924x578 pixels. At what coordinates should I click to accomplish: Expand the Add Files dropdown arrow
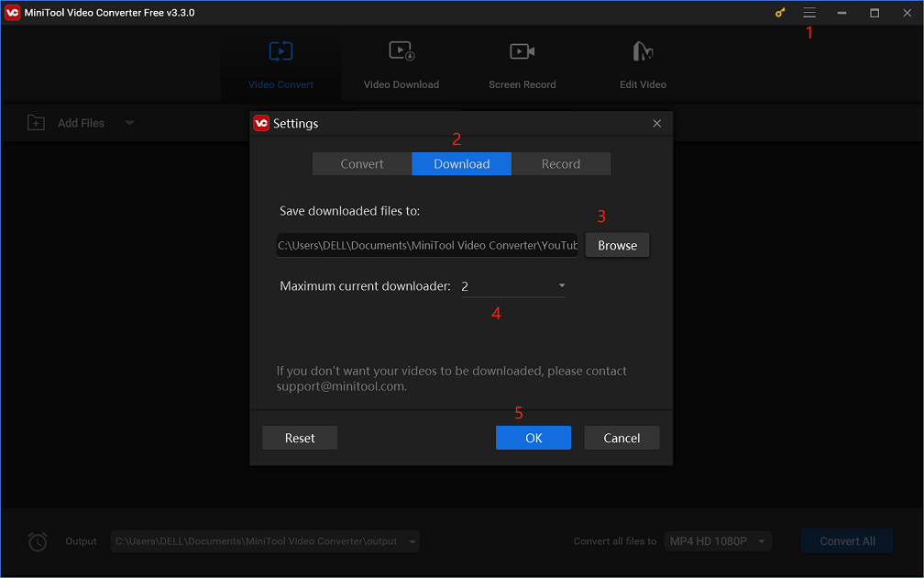point(129,123)
